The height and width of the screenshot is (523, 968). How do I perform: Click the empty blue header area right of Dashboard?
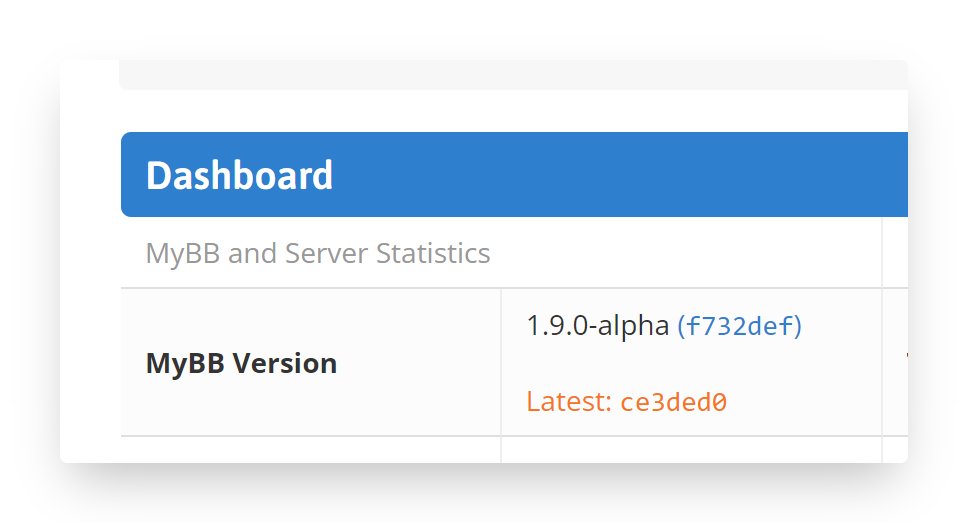[x=620, y=175]
